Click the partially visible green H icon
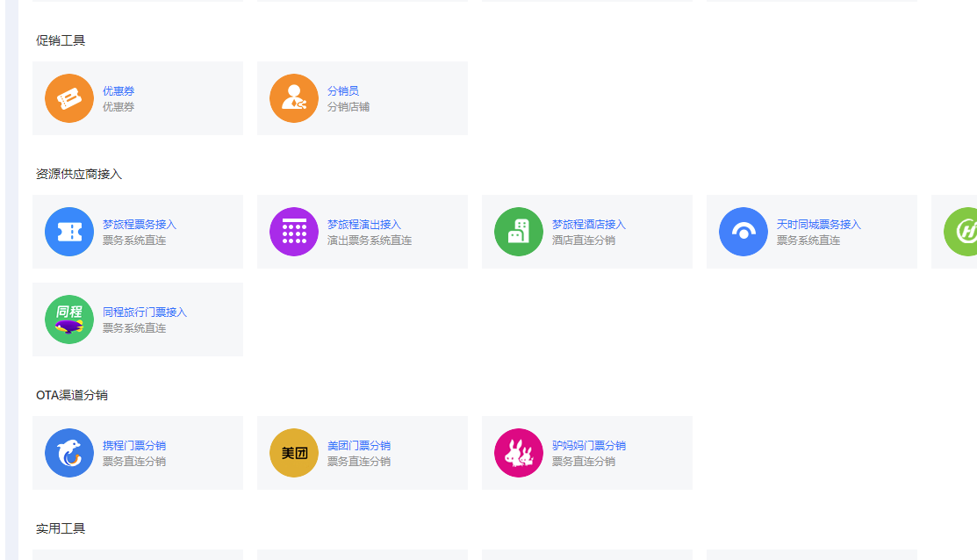The height and width of the screenshot is (560, 977). click(x=961, y=232)
